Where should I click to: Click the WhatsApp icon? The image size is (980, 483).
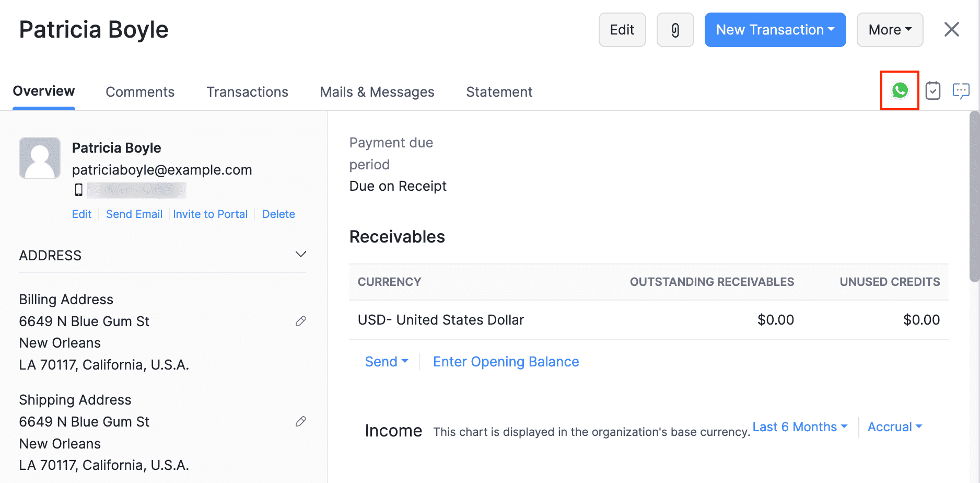pos(900,90)
